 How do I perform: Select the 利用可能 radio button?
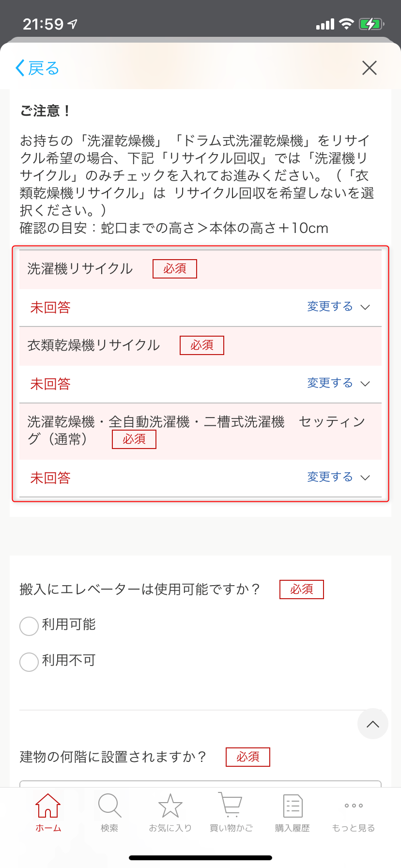point(29,625)
